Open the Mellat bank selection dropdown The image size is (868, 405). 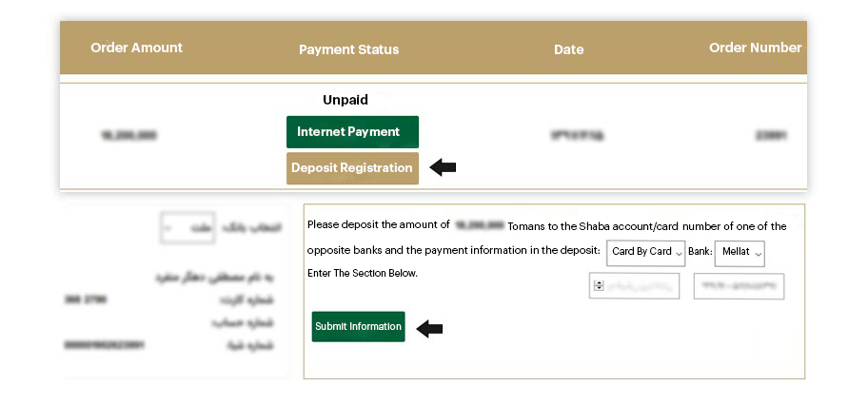click(x=739, y=253)
